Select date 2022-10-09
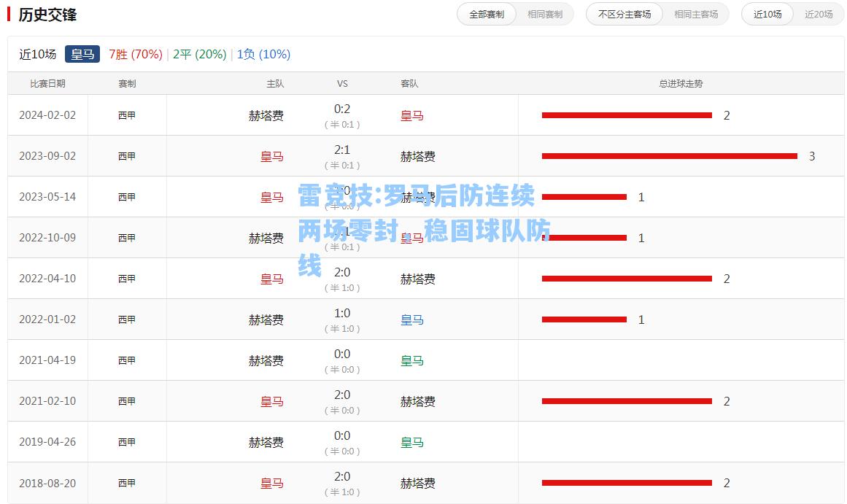 tap(47, 238)
